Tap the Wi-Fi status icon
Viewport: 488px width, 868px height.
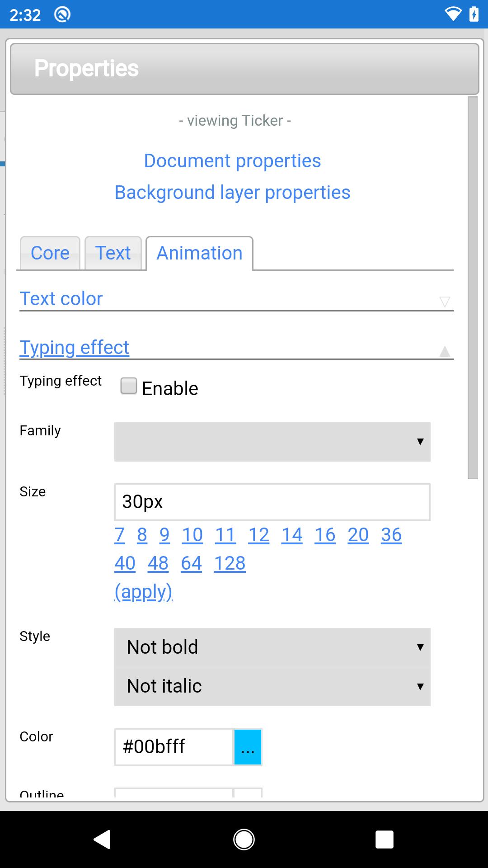pos(453,14)
